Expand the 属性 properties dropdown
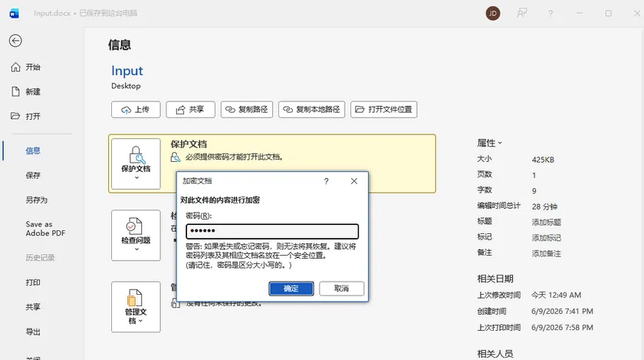The width and height of the screenshot is (644, 360). [x=489, y=144]
